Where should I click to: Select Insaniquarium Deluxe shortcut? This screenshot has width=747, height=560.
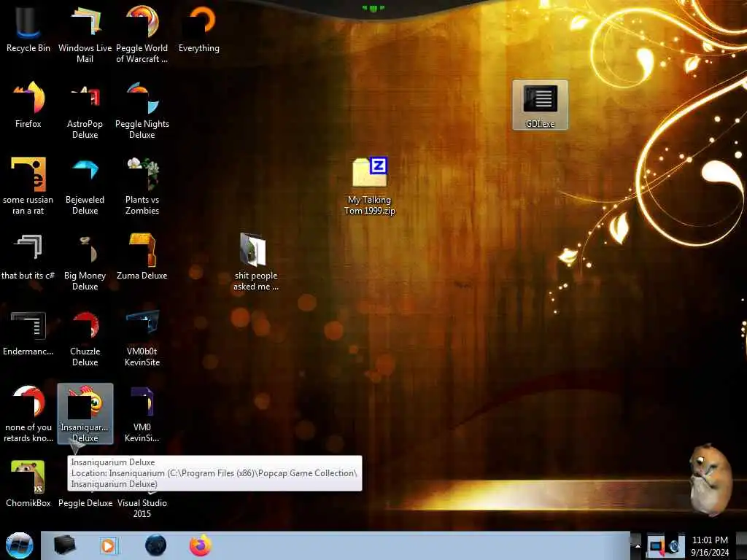pos(85,413)
